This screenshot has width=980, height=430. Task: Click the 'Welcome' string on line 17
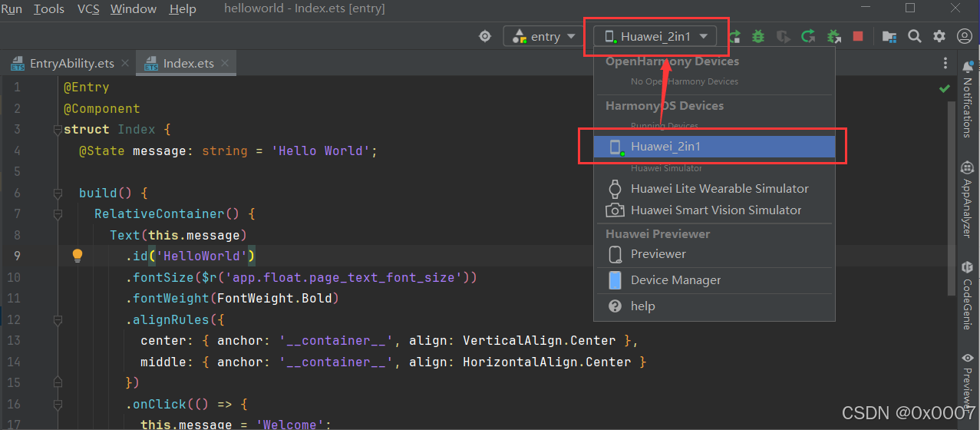[290, 424]
